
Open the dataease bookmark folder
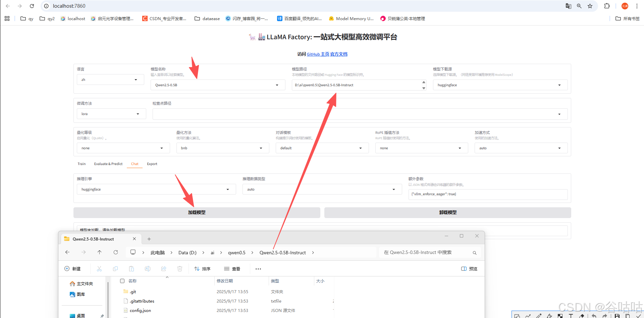[x=207, y=18]
